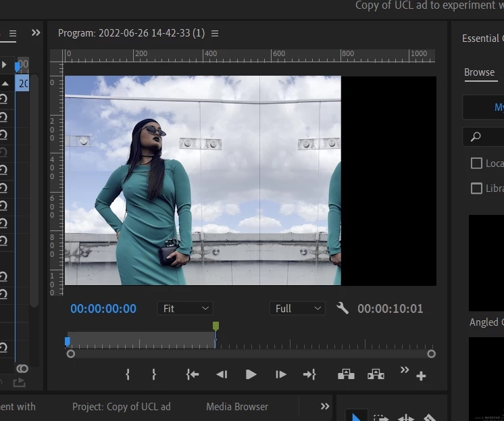The height and width of the screenshot is (421, 504).
Task: Step forward one frame
Action: tap(280, 374)
